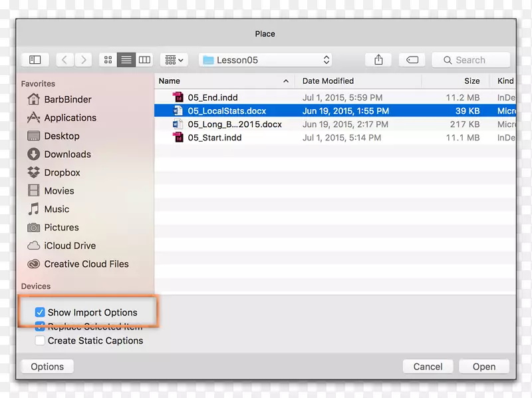This screenshot has height=398, width=532.
Task: Toggle the sidebar visibility icon
Action: (35, 60)
